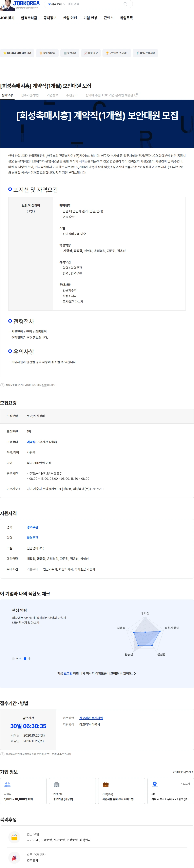Image resolution: width=194 pixels, height=868 pixels.
Task: Open 지도보기 link in 위치 card
Action: [185, 783]
